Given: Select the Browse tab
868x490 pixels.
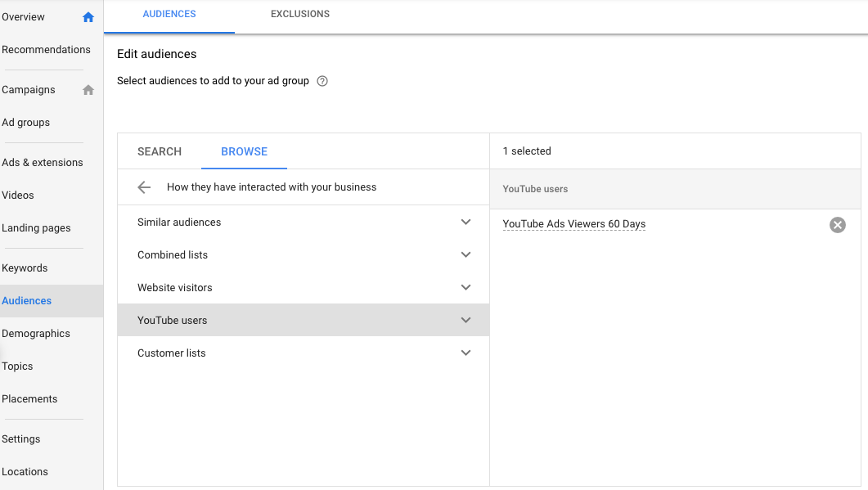Looking at the screenshot, I should [244, 151].
